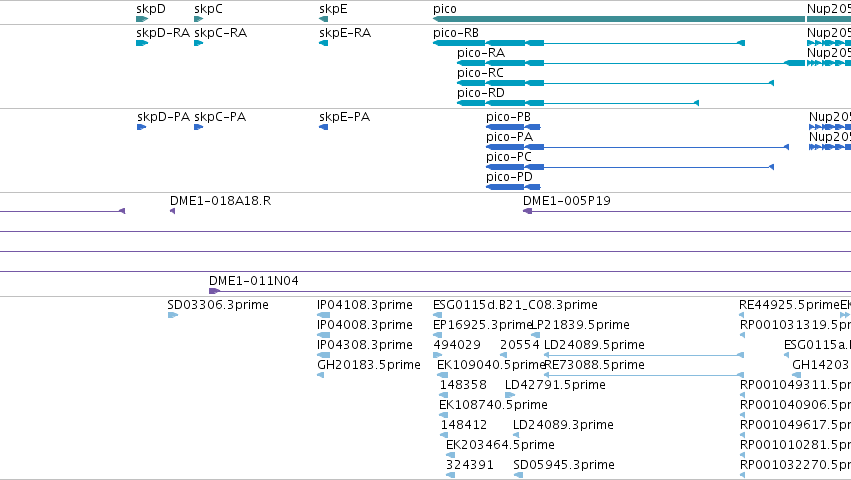The height and width of the screenshot is (480, 851).
Task: Select the ESG0115d.B21_C08.3prime label
Action: click(x=516, y=305)
